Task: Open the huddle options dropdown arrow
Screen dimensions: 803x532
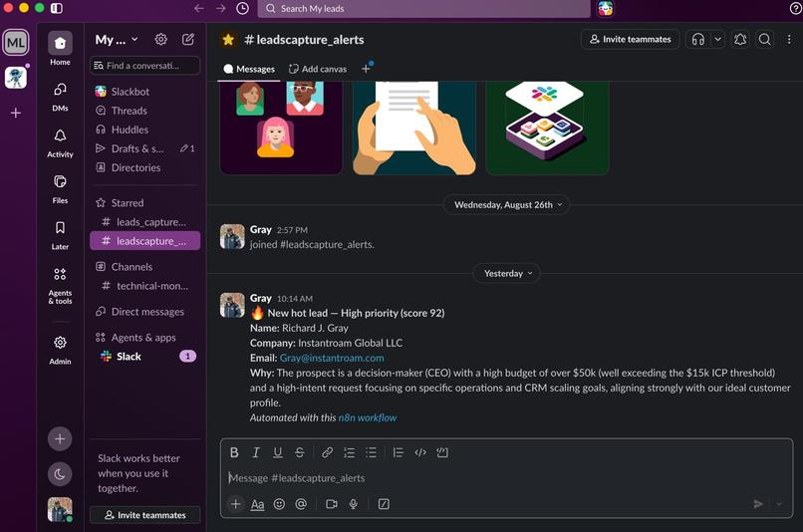Action: click(717, 40)
